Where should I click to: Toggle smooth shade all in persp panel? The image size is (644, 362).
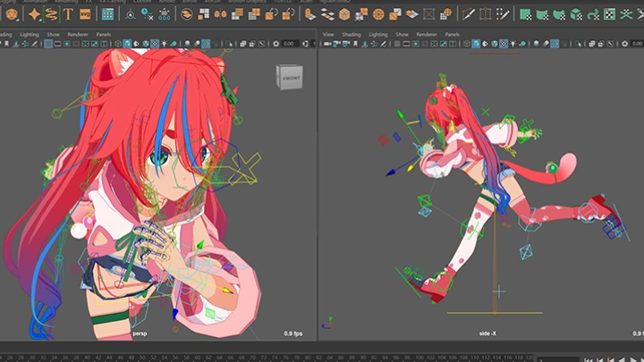pyautogui.click(x=127, y=44)
